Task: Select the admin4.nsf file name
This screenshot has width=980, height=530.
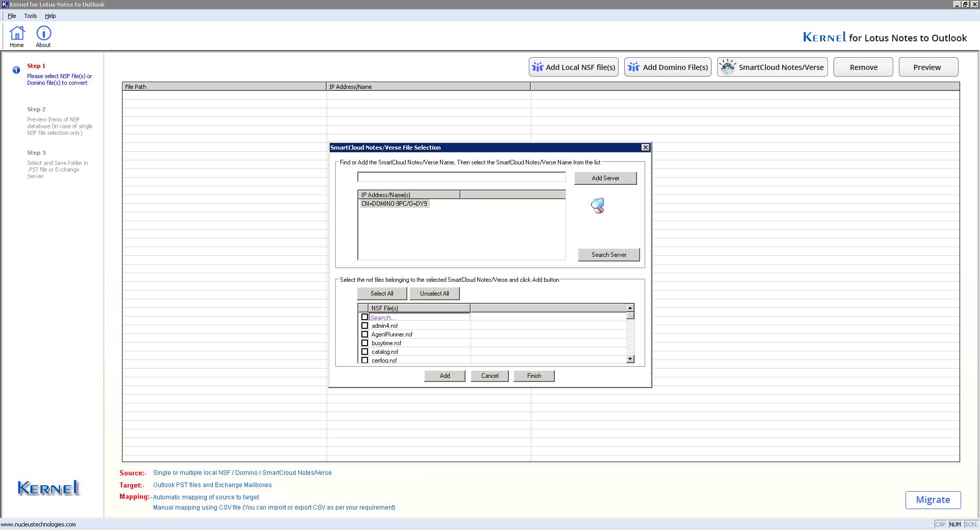Action: click(384, 326)
